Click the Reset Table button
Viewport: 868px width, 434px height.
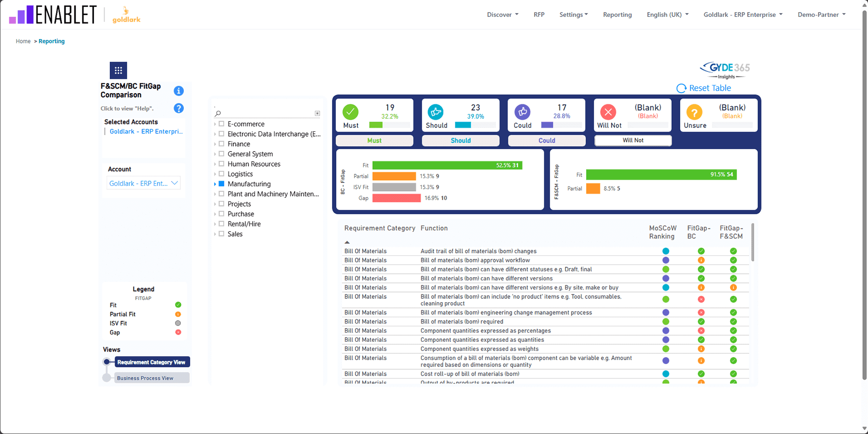pyautogui.click(x=704, y=88)
